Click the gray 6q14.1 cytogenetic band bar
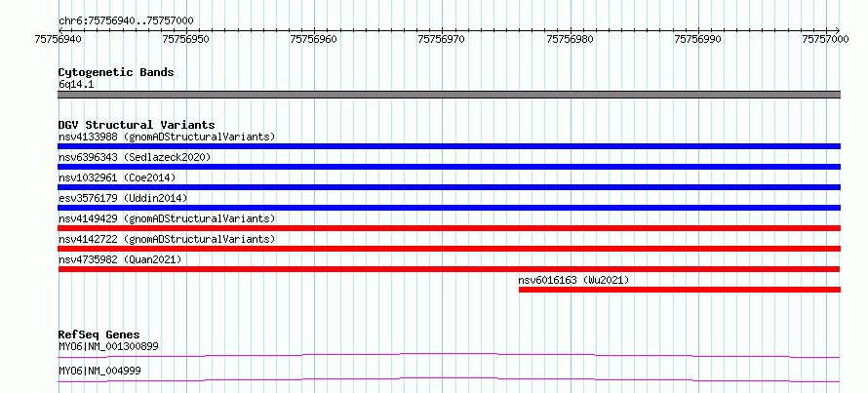Screen dimensions: 868x393 pos(449,95)
